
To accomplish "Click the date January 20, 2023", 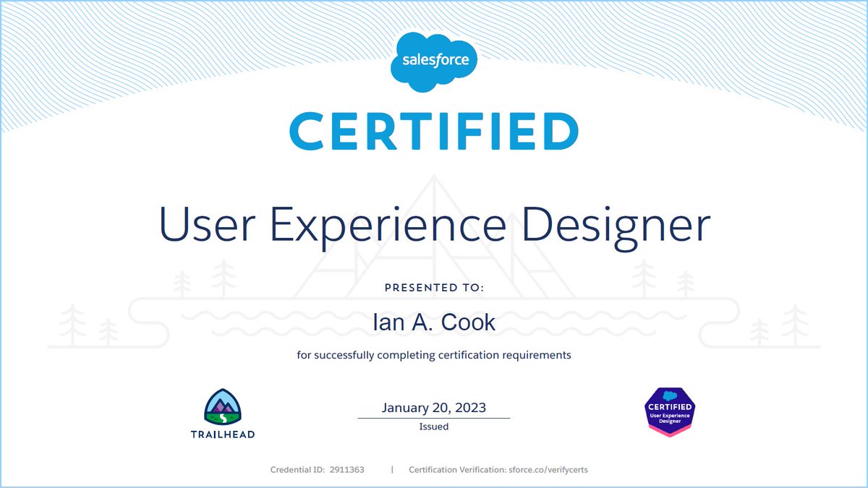I will (x=434, y=408).
